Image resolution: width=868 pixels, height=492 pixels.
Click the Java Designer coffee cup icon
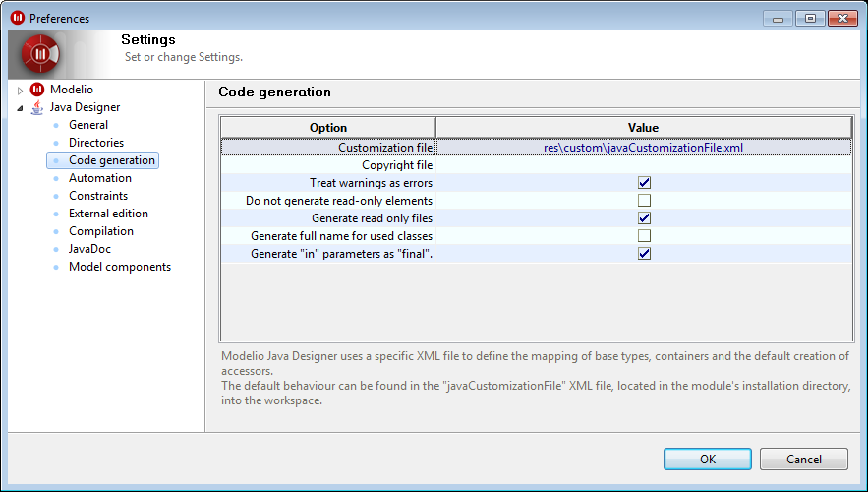[x=37, y=107]
